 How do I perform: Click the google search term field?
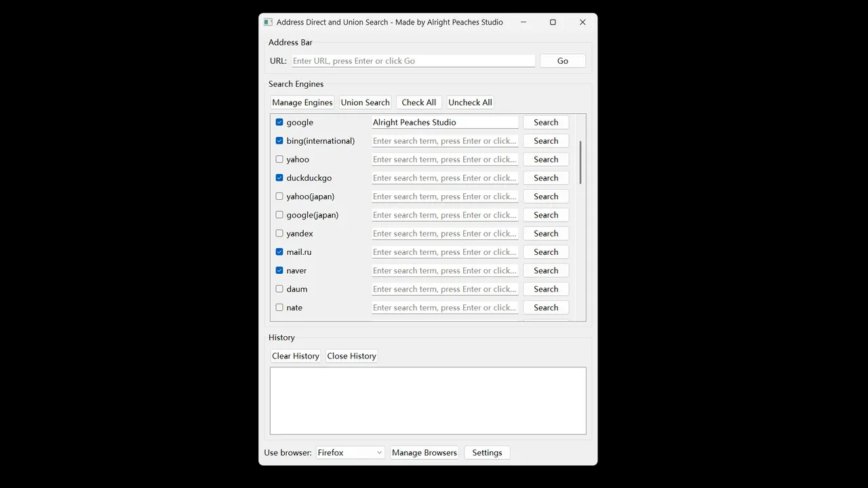(445, 123)
